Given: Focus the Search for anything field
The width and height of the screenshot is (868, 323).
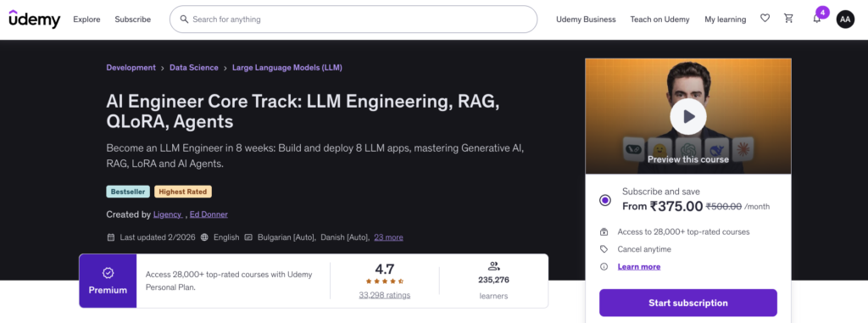Looking at the screenshot, I should tap(353, 19).
